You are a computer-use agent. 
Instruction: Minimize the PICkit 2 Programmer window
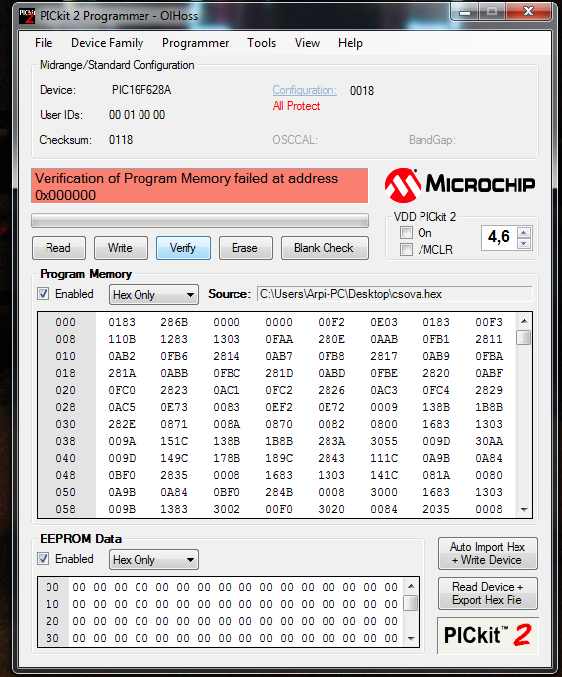click(x=465, y=12)
